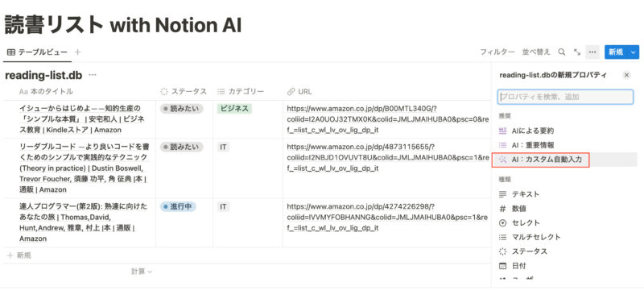
Task: Click the table icon beside テーブルビュー
Action: pos(11,52)
